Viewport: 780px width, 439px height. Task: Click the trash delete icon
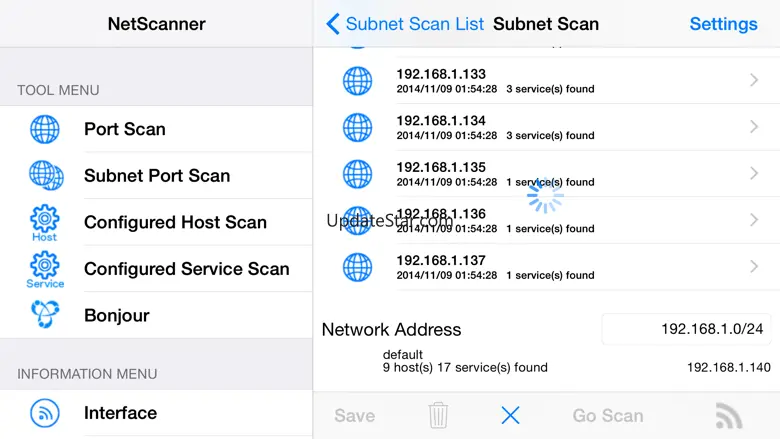click(438, 415)
